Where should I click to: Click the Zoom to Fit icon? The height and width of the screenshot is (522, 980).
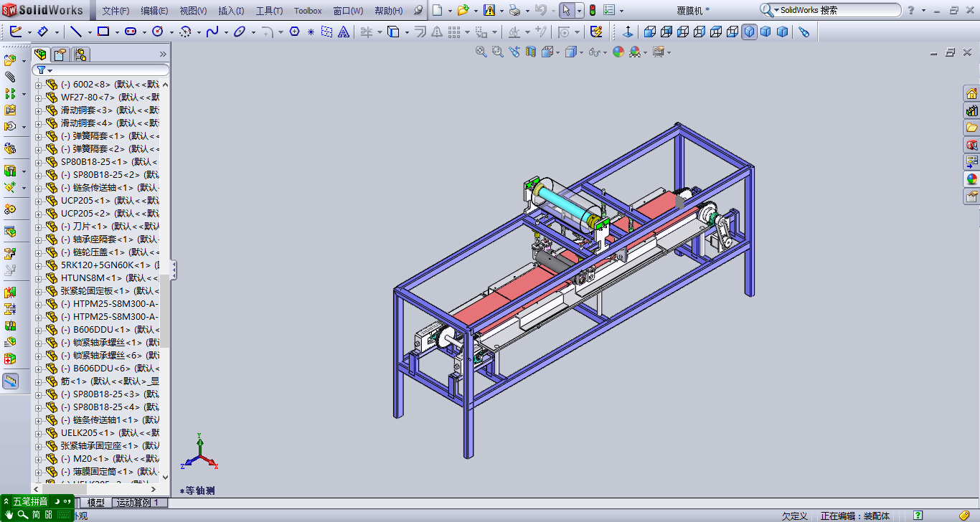point(481,52)
